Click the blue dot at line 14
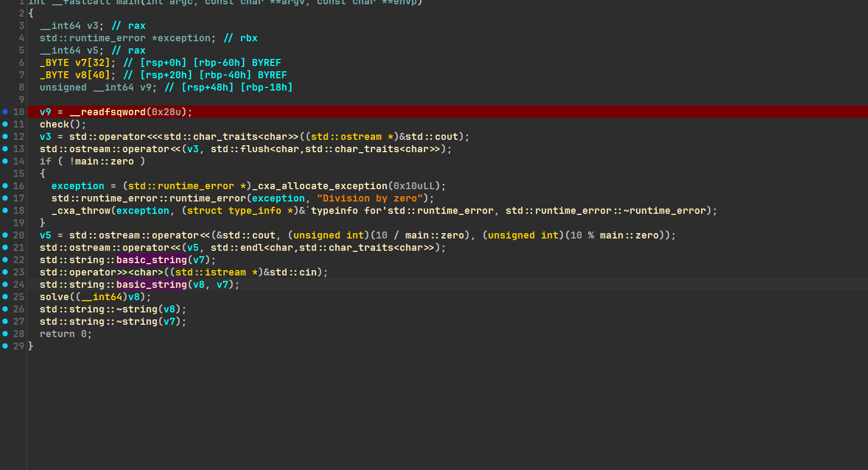868x470 pixels. pos(5,161)
